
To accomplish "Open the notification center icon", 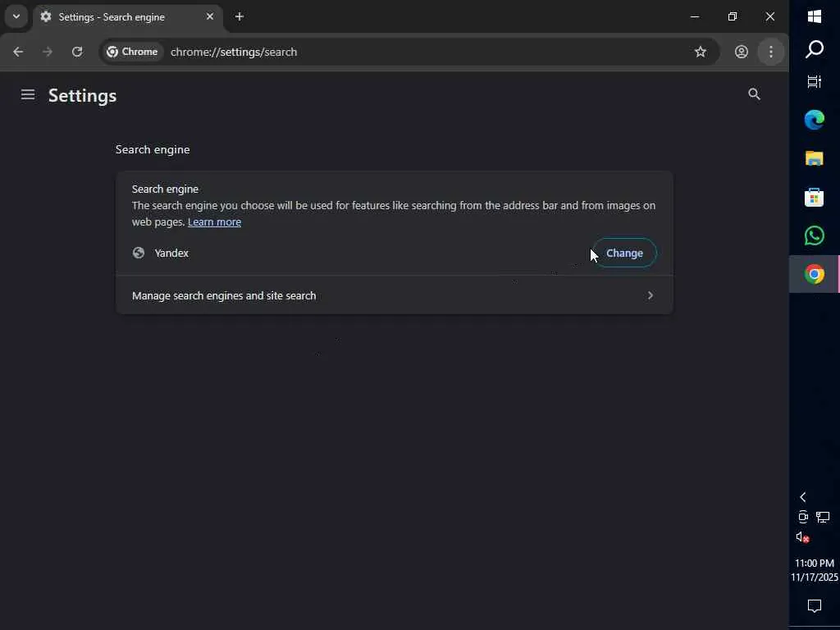I will [815, 606].
